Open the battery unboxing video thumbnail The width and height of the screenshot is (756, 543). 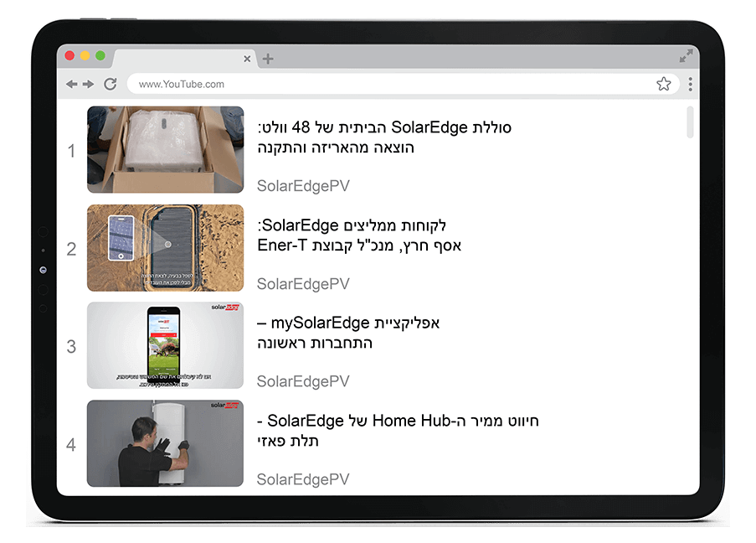(x=166, y=150)
